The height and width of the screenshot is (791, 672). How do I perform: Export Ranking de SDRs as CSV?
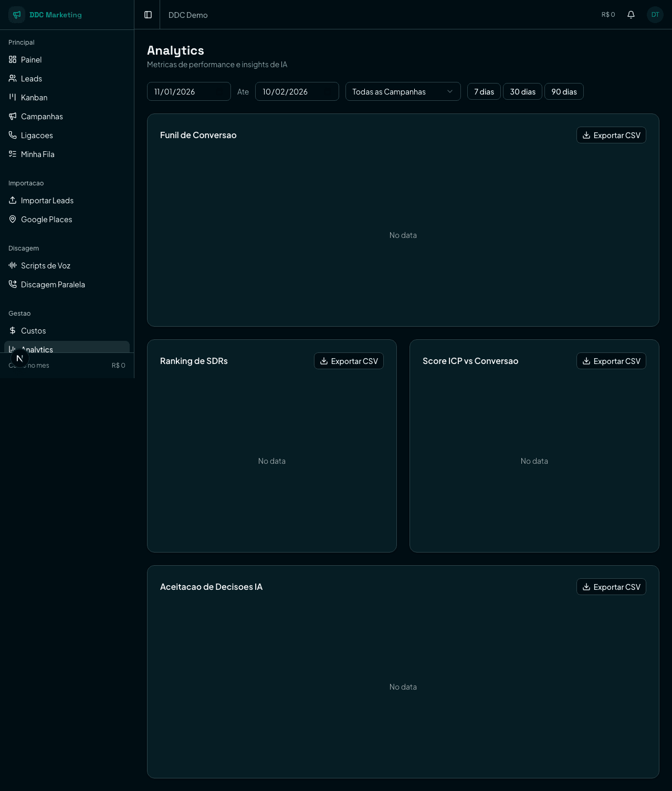pos(349,361)
